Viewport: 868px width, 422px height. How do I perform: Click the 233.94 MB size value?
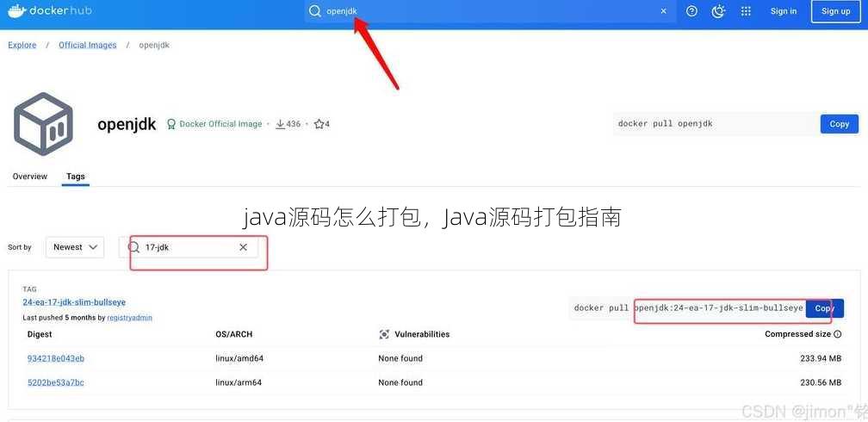821,358
